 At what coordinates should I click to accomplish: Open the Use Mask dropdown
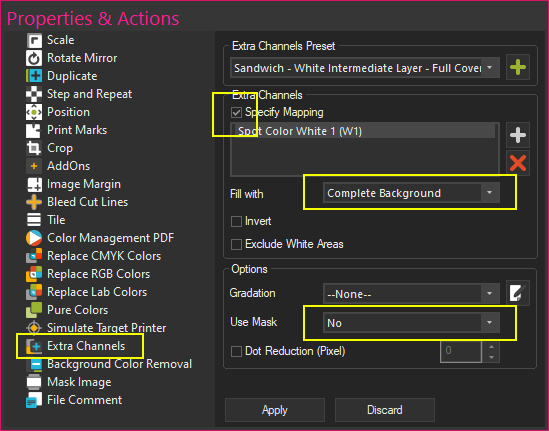pos(411,323)
